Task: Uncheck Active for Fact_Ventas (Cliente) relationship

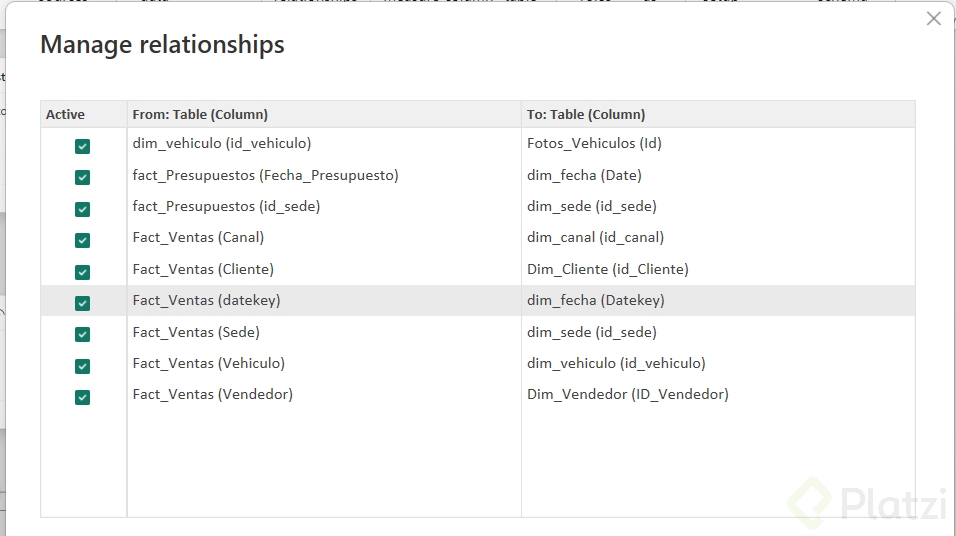Action: (x=82, y=272)
